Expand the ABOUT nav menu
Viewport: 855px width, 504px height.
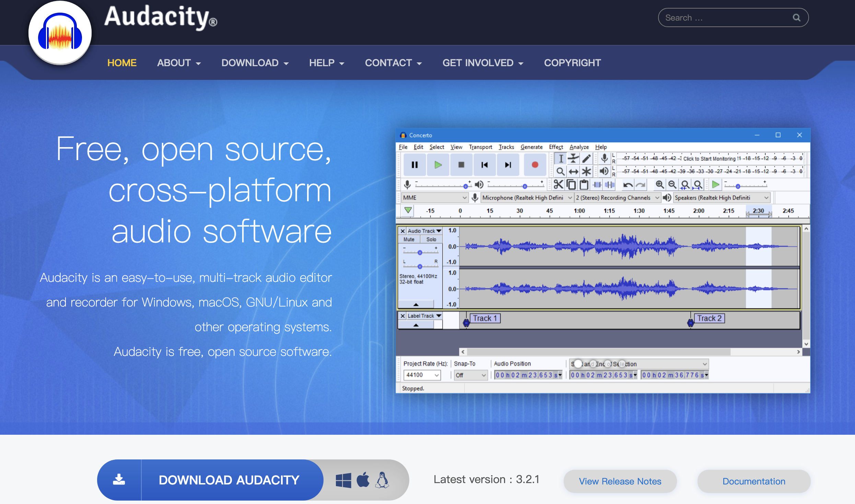(179, 63)
